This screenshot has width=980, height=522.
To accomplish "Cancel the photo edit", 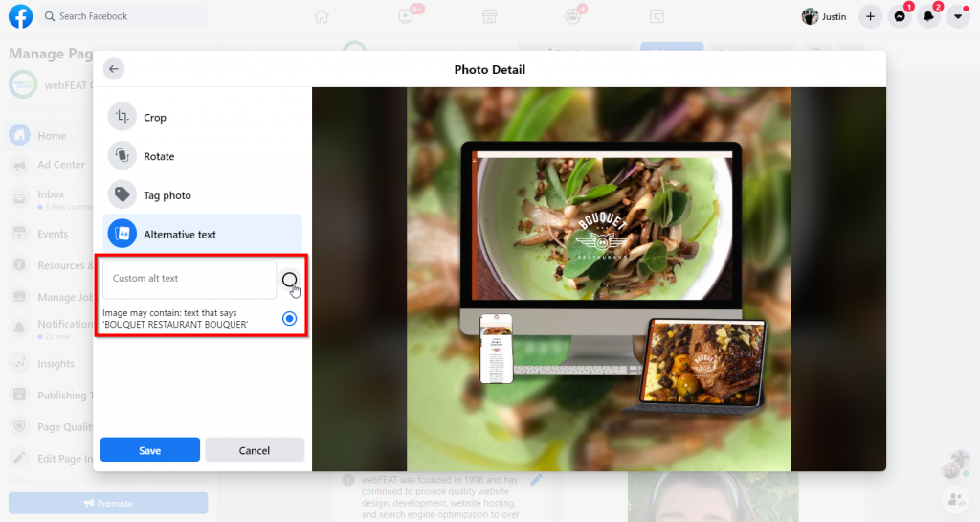I will (255, 449).
